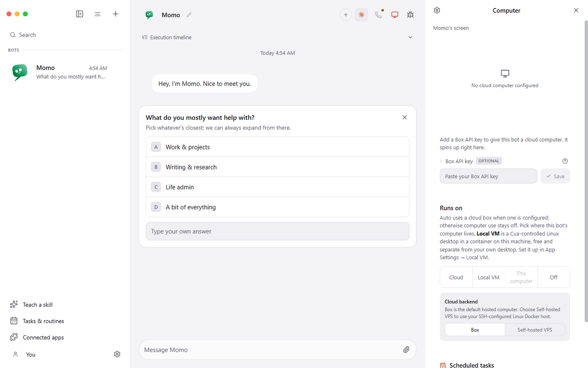Click the round plus button in chat header

(x=346, y=15)
